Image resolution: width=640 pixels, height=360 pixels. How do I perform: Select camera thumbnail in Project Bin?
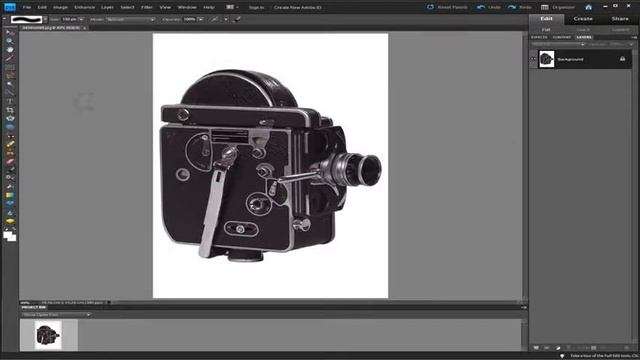click(x=48, y=335)
